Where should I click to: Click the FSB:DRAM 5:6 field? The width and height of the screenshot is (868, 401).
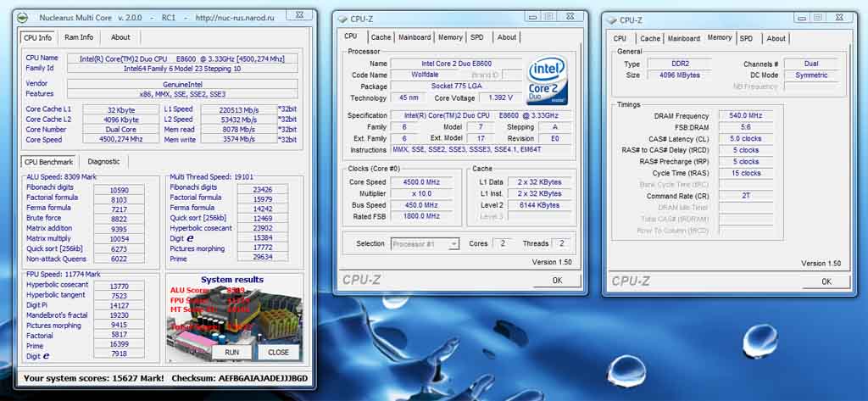(x=746, y=127)
